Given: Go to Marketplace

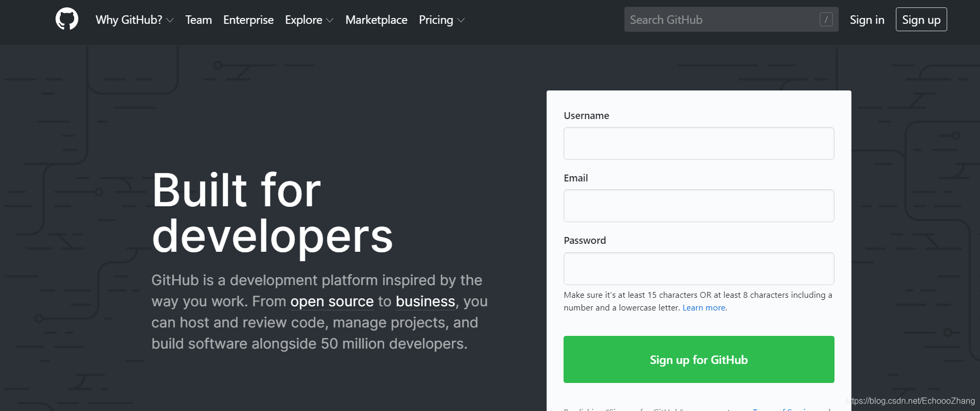Looking at the screenshot, I should (x=376, y=20).
